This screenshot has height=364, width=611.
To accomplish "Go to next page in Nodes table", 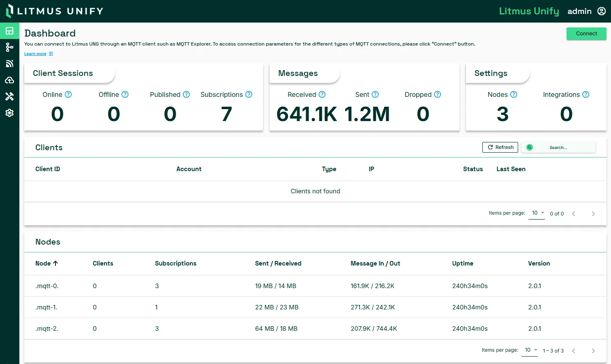I will (x=593, y=351).
